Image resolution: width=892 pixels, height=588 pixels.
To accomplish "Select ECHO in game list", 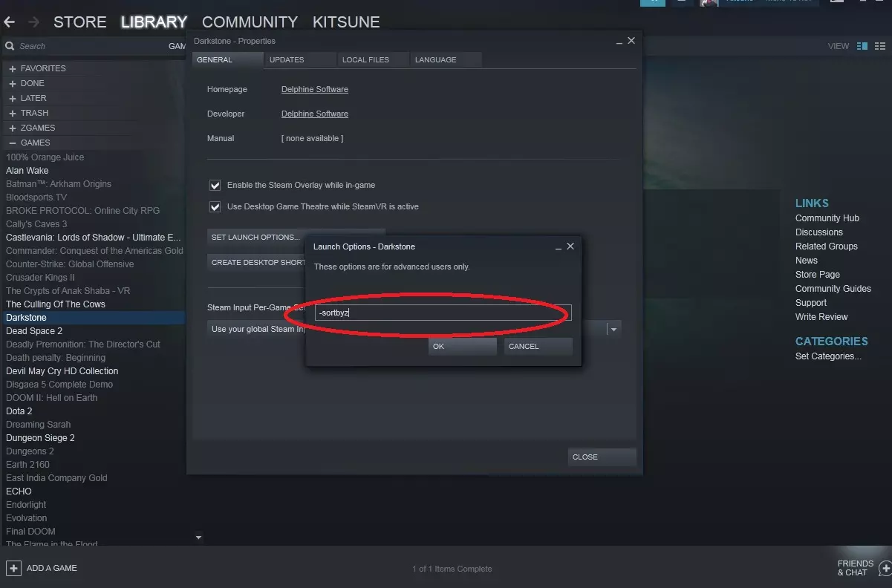I will (19, 491).
